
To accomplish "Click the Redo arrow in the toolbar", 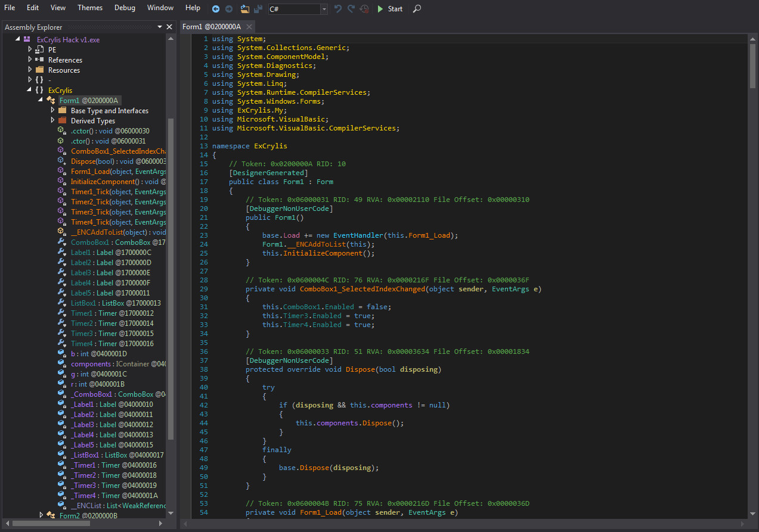I will (351, 9).
